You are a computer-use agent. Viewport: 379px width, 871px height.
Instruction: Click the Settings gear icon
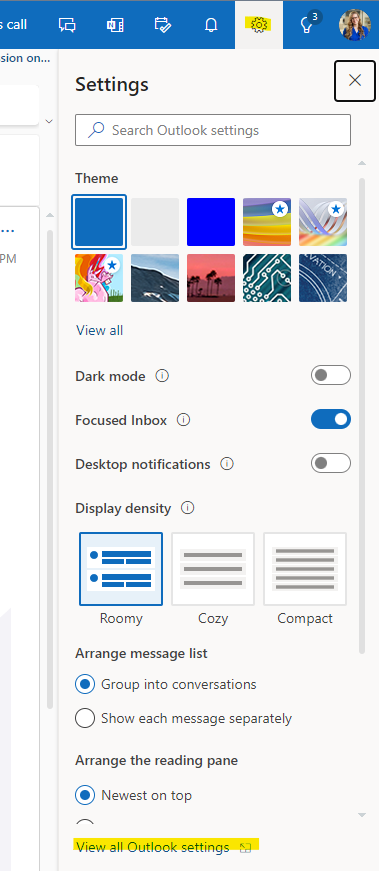click(x=259, y=24)
